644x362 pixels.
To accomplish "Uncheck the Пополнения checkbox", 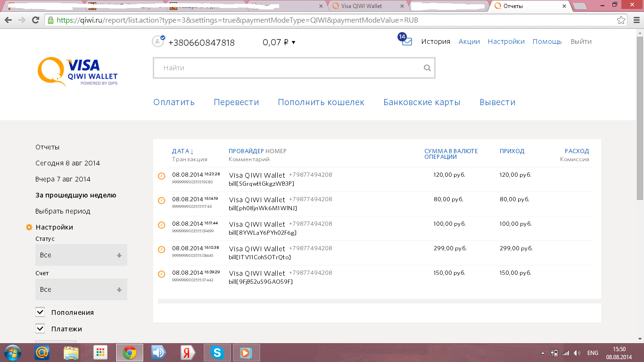I will coord(40,312).
